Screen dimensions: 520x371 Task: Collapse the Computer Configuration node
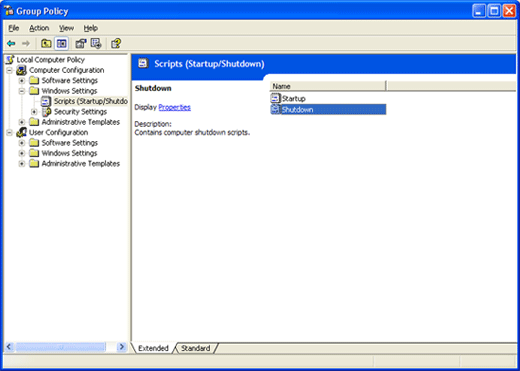[10, 70]
